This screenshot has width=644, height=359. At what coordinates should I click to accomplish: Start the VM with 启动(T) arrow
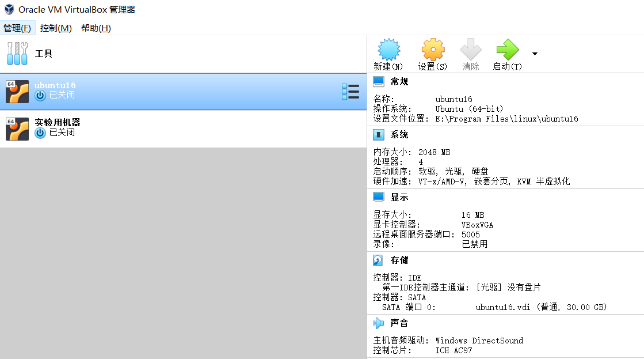click(507, 50)
